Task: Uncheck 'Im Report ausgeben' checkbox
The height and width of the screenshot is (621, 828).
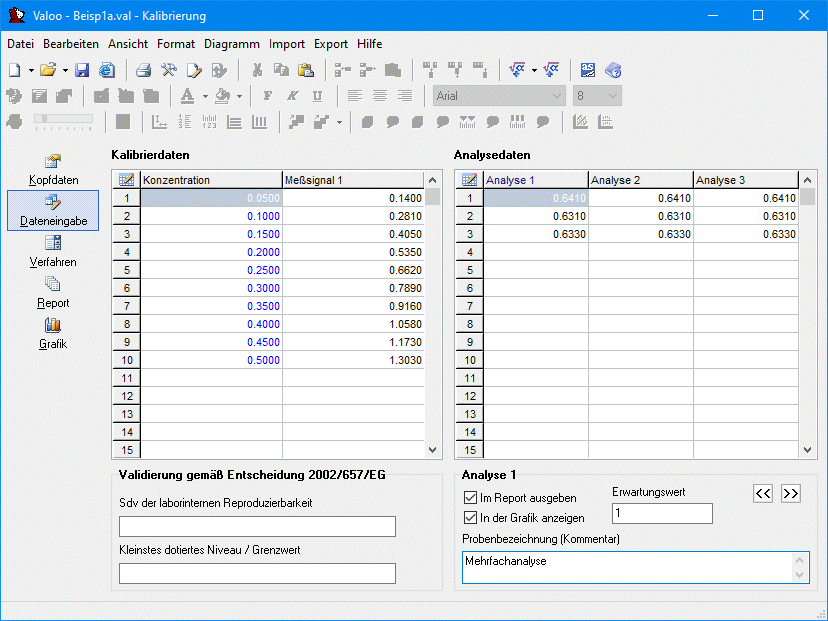Action: [471, 497]
